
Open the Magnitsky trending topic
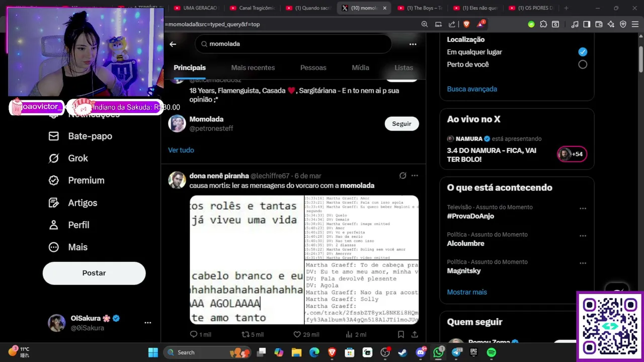click(x=464, y=271)
